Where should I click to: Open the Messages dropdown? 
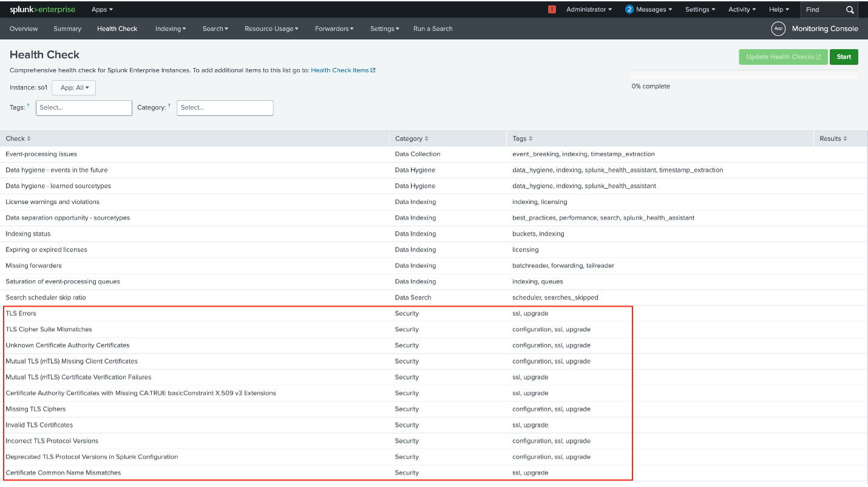click(x=654, y=10)
